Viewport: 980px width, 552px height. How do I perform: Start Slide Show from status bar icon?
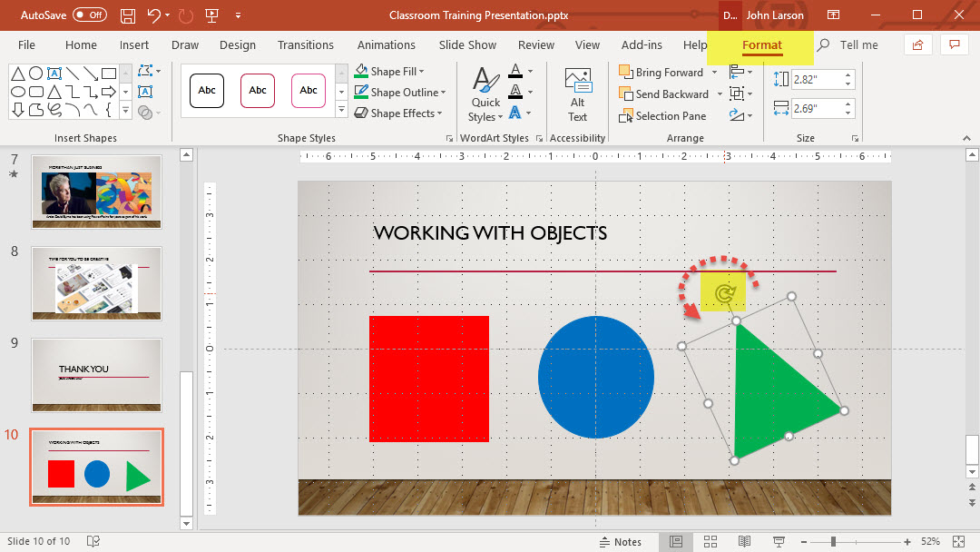tap(778, 542)
